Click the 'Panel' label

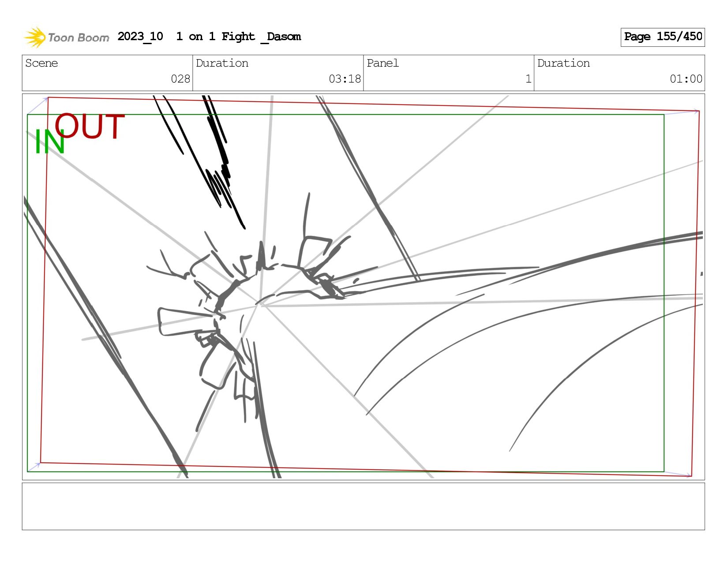[x=383, y=63]
